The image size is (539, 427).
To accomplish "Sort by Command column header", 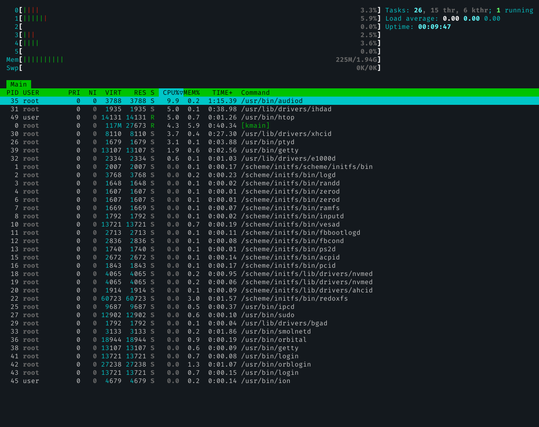I will tap(255, 92).
